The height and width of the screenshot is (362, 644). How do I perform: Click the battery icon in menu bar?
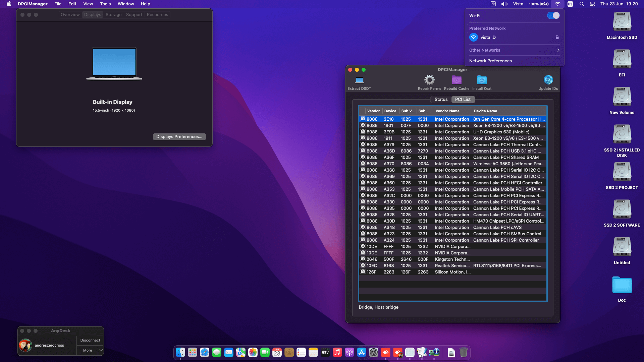coord(545,4)
